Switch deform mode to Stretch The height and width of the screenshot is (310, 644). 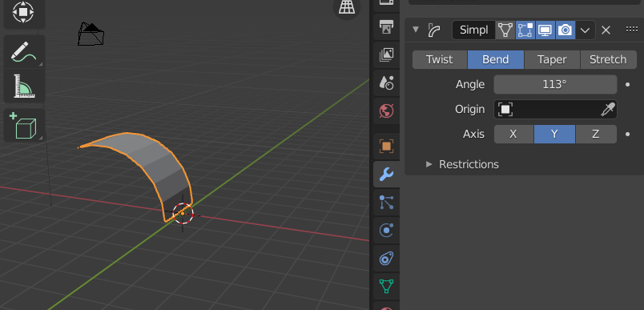[x=608, y=59]
